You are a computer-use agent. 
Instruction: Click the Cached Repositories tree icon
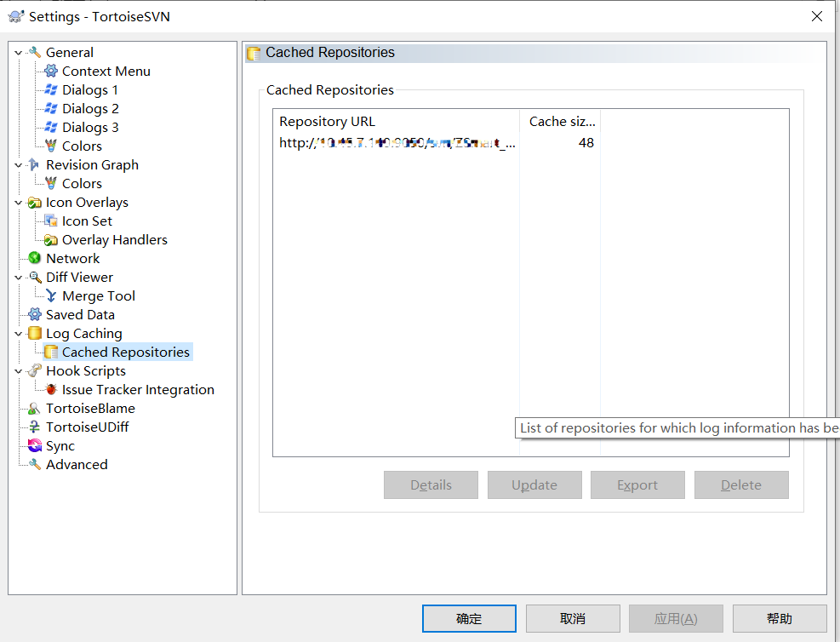51,353
